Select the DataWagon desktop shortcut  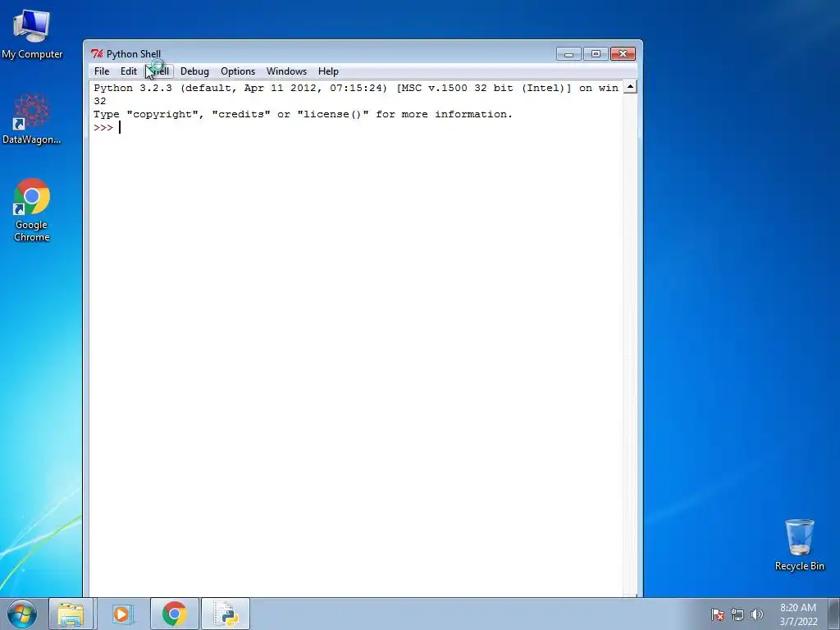[x=32, y=119]
